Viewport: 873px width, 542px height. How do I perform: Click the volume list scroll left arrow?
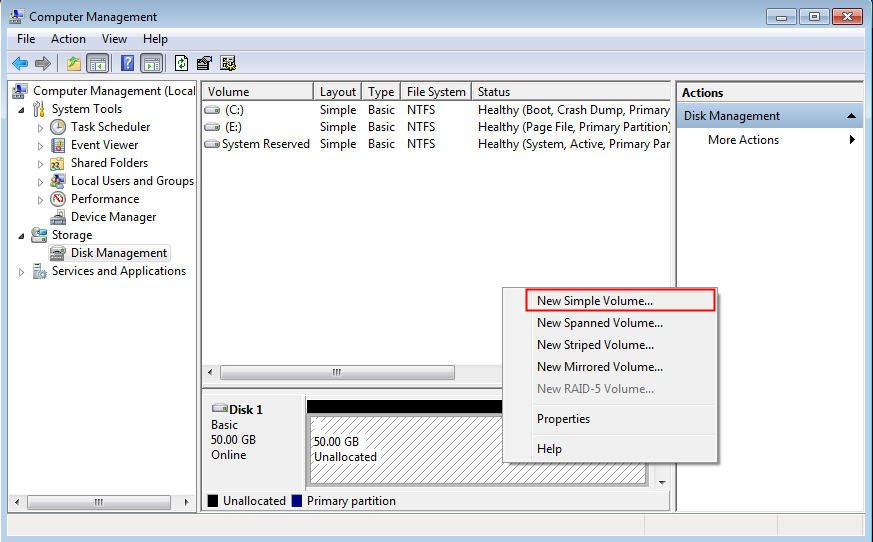tap(210, 372)
